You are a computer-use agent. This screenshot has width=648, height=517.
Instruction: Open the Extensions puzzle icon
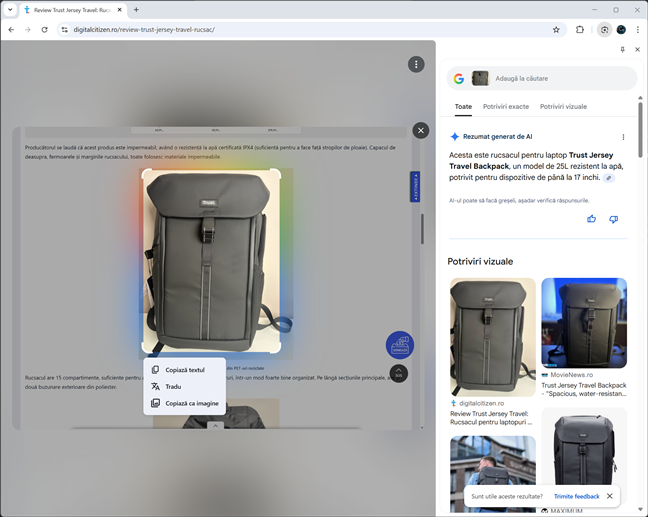[x=580, y=30]
